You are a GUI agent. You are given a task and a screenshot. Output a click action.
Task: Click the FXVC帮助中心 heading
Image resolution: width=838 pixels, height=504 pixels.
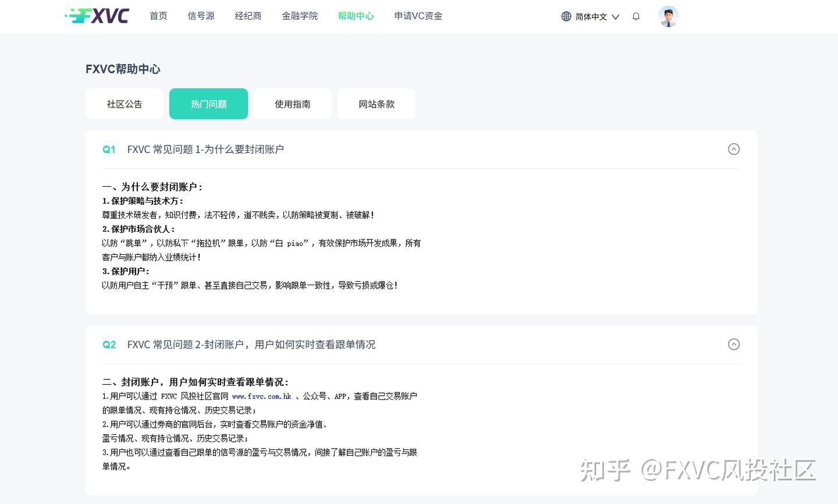tap(123, 69)
